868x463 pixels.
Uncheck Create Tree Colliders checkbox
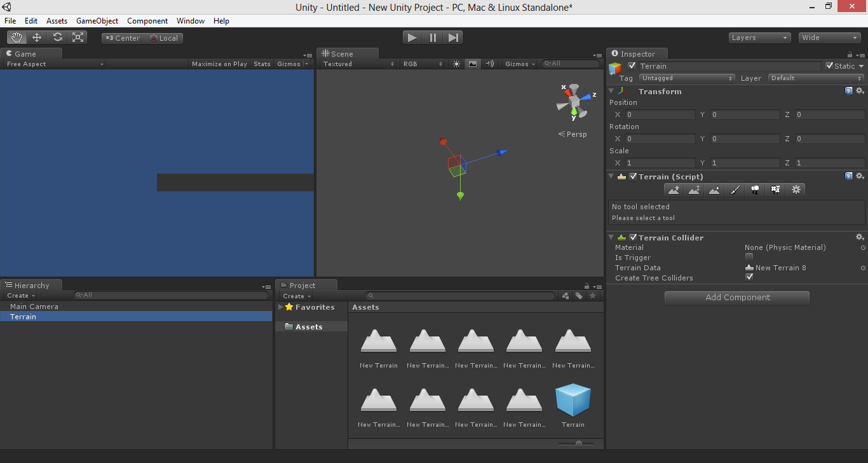749,277
